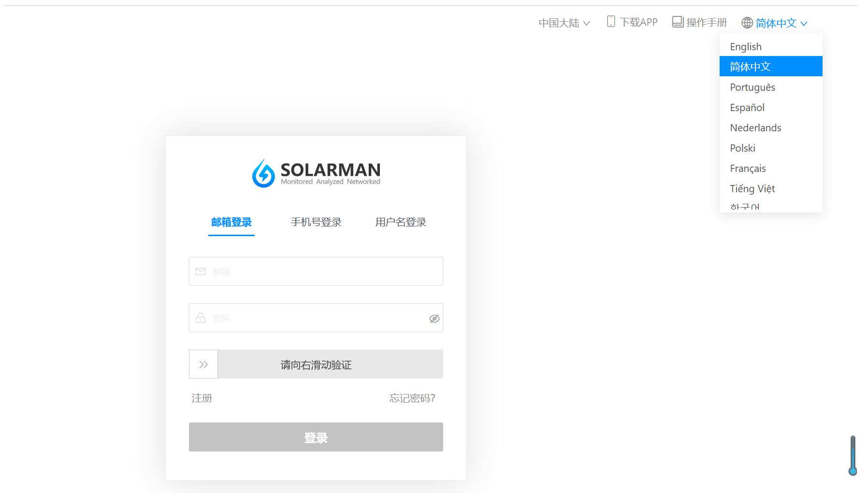Click the 登录 login button
Image resolution: width=868 pixels, height=493 pixels.
[316, 437]
